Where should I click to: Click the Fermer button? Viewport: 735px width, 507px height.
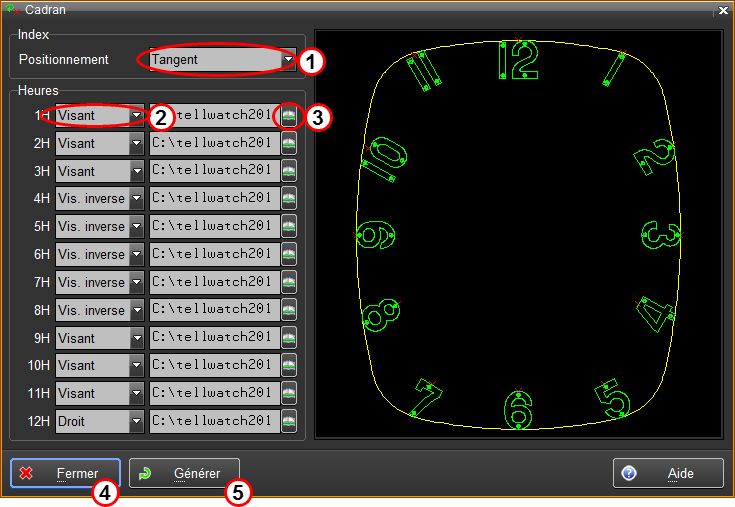pyautogui.click(x=66, y=474)
